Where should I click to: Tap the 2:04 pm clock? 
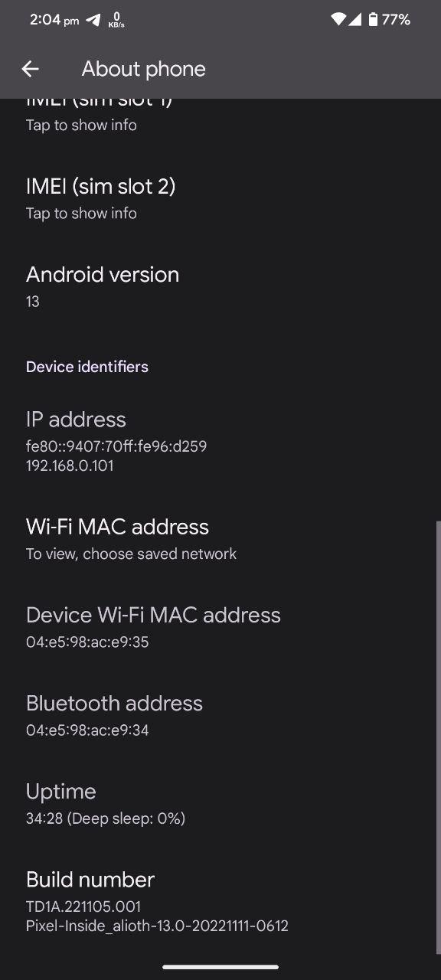coord(54,21)
